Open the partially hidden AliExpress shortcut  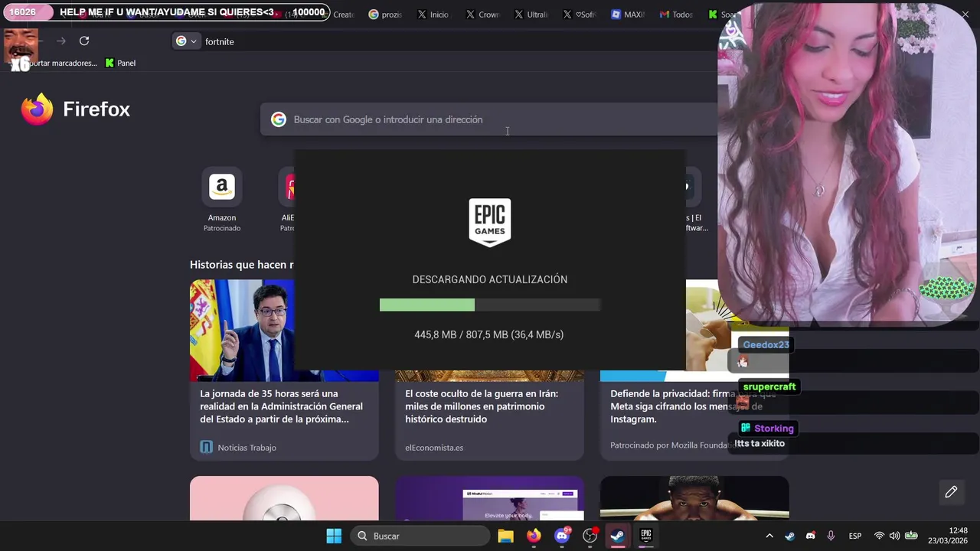point(288,187)
